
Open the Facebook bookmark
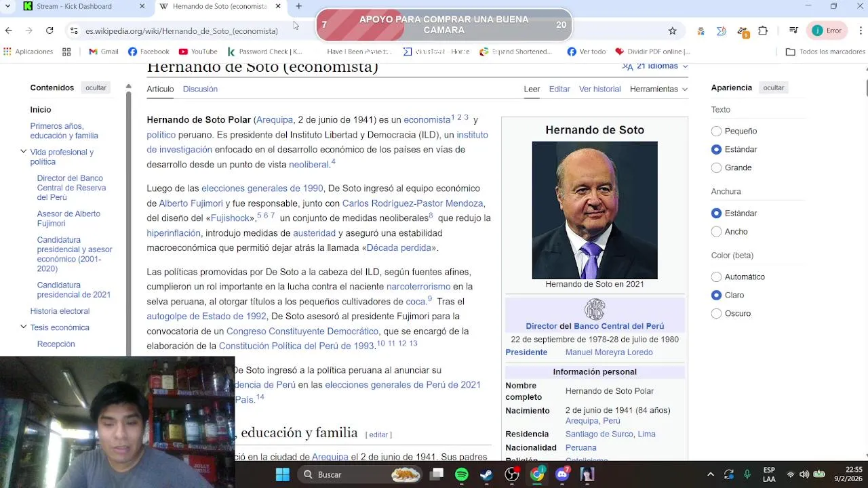pyautogui.click(x=149, y=52)
